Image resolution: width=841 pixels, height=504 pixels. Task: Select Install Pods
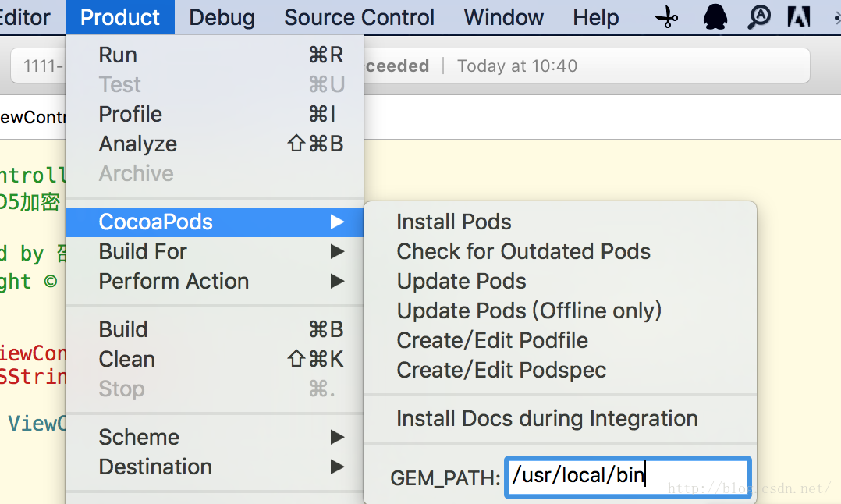[560, 222]
